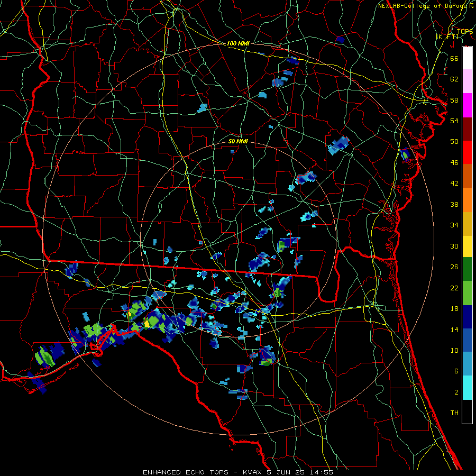Click the black TH swatch at legend bottom

pyautogui.click(x=467, y=411)
